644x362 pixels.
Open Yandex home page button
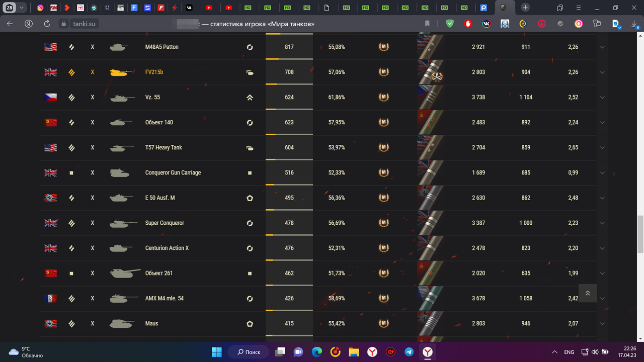pos(29,24)
